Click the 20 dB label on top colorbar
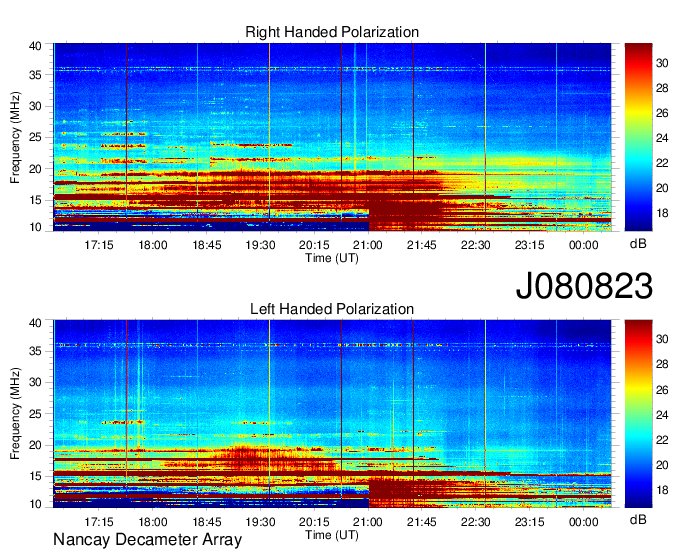 tap(662, 188)
